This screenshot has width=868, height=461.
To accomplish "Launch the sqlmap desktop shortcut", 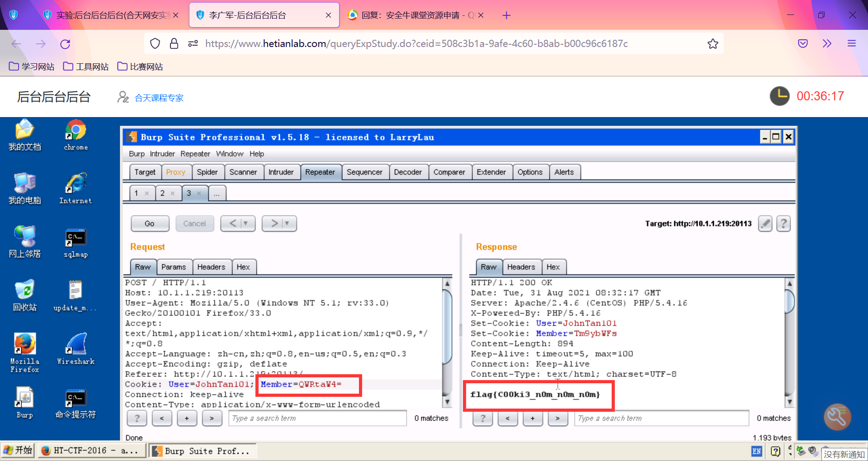I will coord(76,243).
